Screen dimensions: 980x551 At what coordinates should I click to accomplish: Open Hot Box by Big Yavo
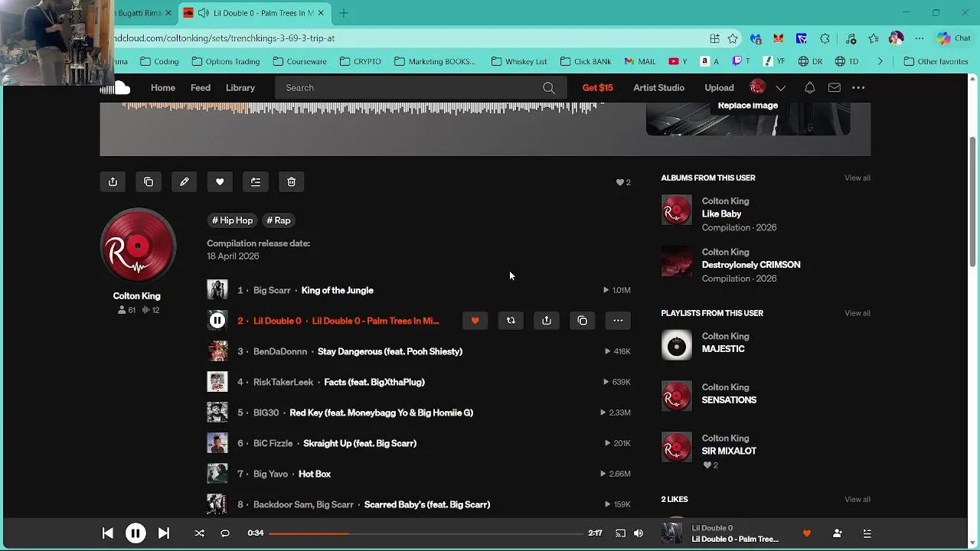click(x=315, y=474)
